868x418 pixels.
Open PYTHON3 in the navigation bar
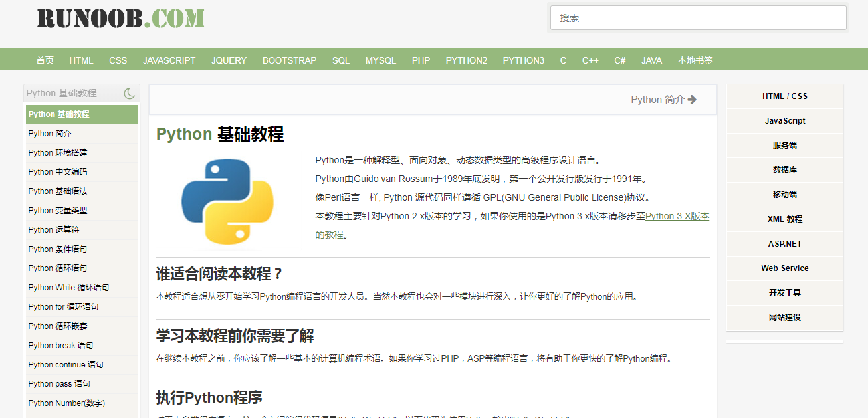524,60
